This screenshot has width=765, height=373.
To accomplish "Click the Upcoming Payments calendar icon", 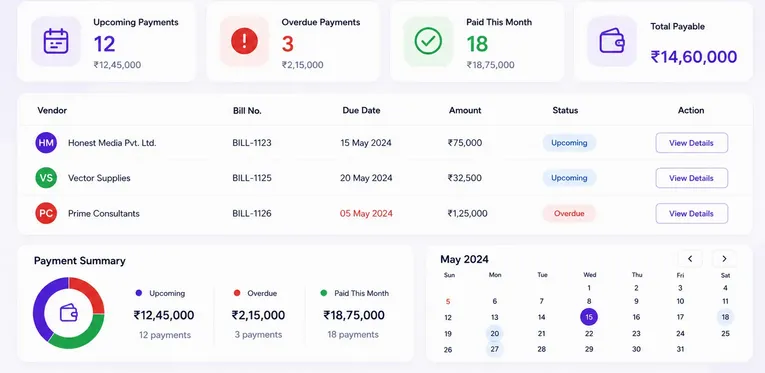I will pos(56,41).
